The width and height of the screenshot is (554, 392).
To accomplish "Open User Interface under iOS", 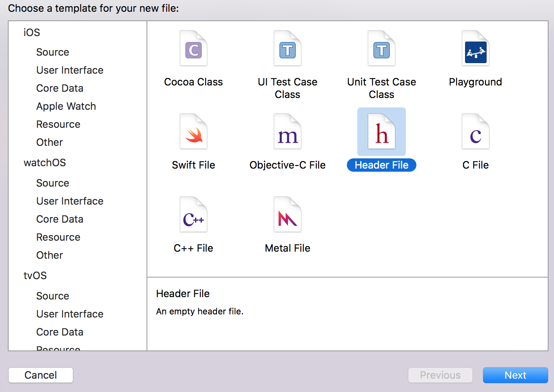I will point(70,70).
